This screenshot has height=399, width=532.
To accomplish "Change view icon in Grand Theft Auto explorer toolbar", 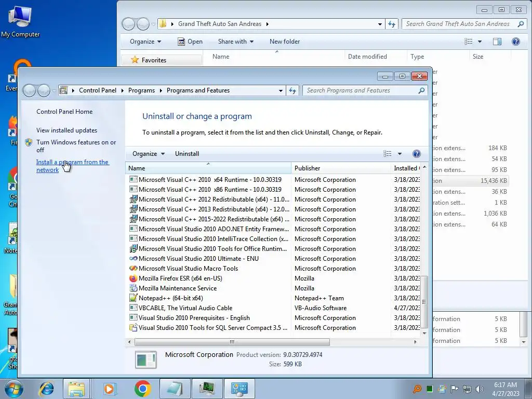I will click(x=468, y=42).
